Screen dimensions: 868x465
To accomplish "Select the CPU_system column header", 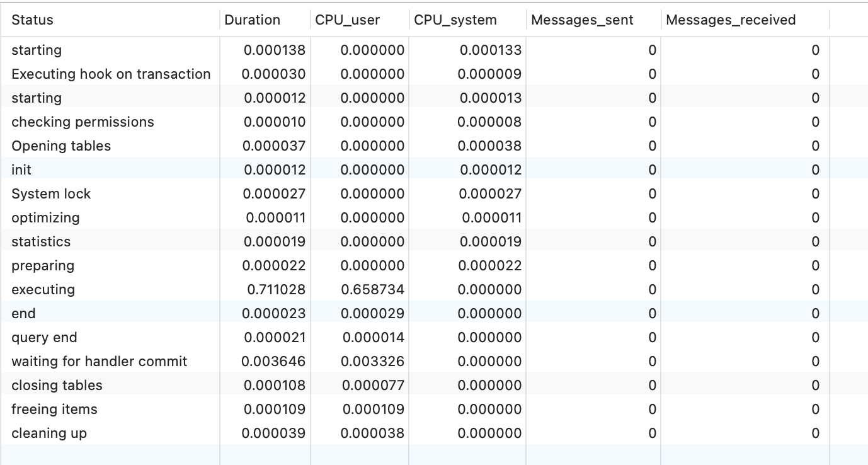I will (455, 20).
